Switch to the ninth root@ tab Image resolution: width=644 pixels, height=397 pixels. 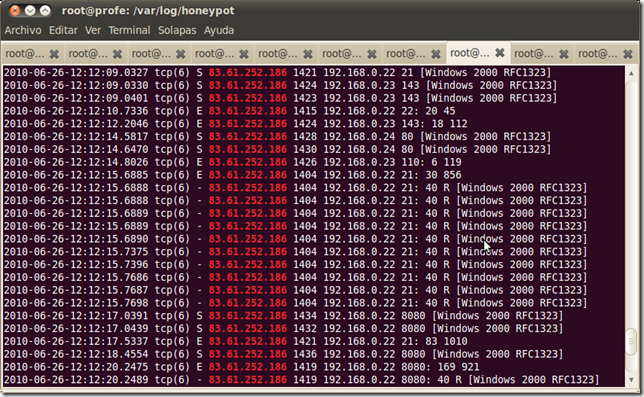534,54
